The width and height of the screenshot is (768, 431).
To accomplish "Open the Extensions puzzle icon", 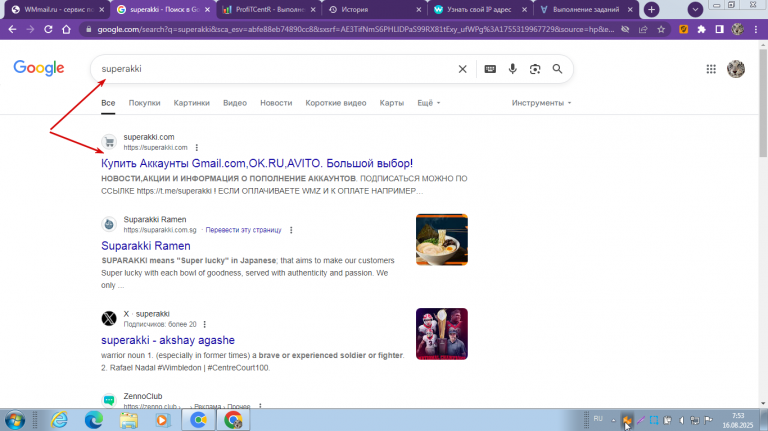I will [701, 29].
